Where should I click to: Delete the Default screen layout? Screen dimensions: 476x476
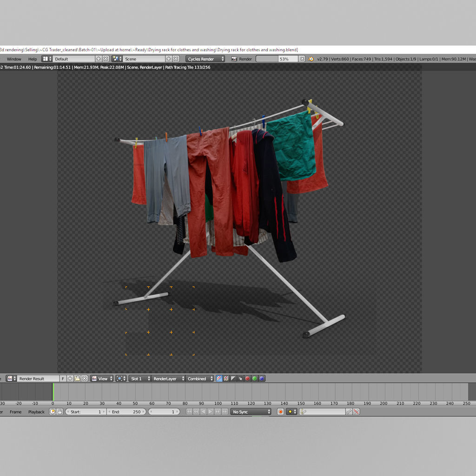click(106, 59)
